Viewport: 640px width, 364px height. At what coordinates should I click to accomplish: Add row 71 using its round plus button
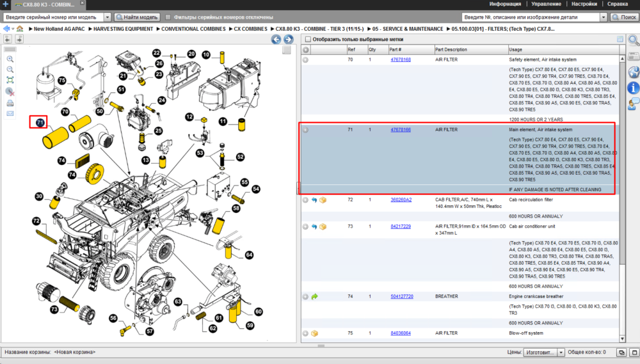tap(305, 130)
